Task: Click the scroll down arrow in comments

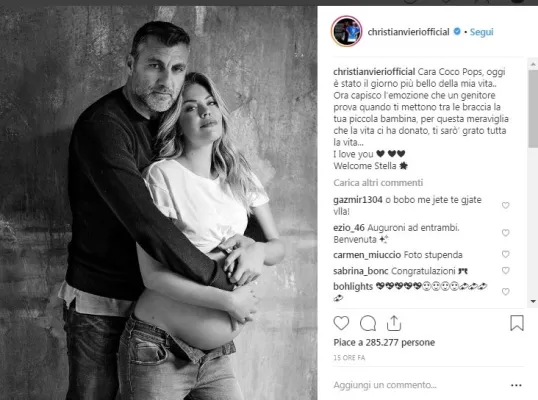Action: pyautogui.click(x=533, y=302)
